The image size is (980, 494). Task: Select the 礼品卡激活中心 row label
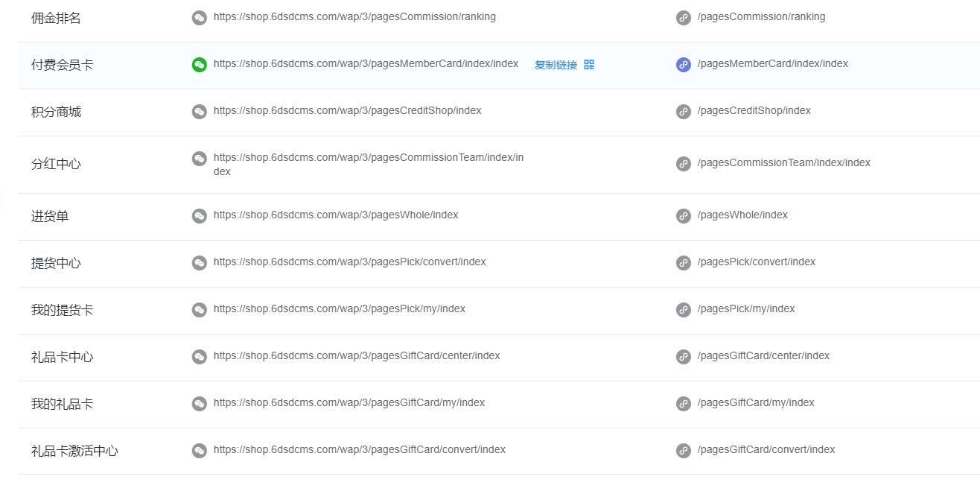(74, 451)
